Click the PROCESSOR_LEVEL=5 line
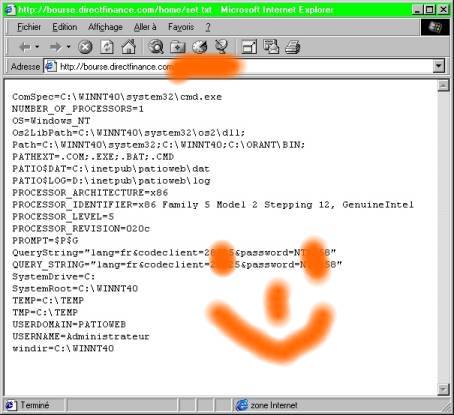The height and width of the screenshot is (415, 454). point(63,216)
